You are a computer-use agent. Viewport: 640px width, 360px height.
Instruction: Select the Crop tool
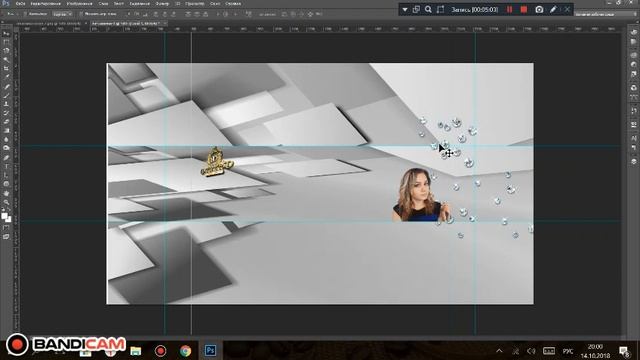click(6, 68)
